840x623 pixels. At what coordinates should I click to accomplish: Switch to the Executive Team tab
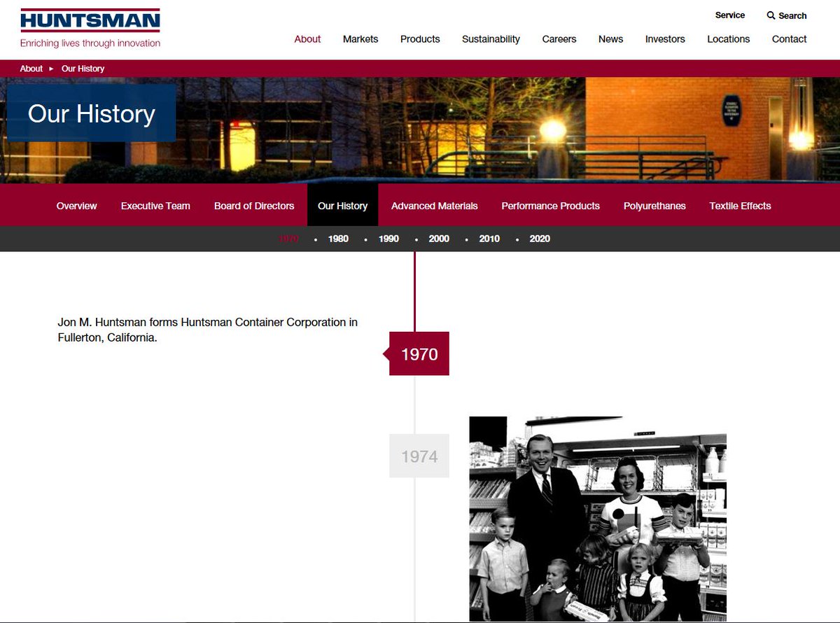(x=155, y=206)
